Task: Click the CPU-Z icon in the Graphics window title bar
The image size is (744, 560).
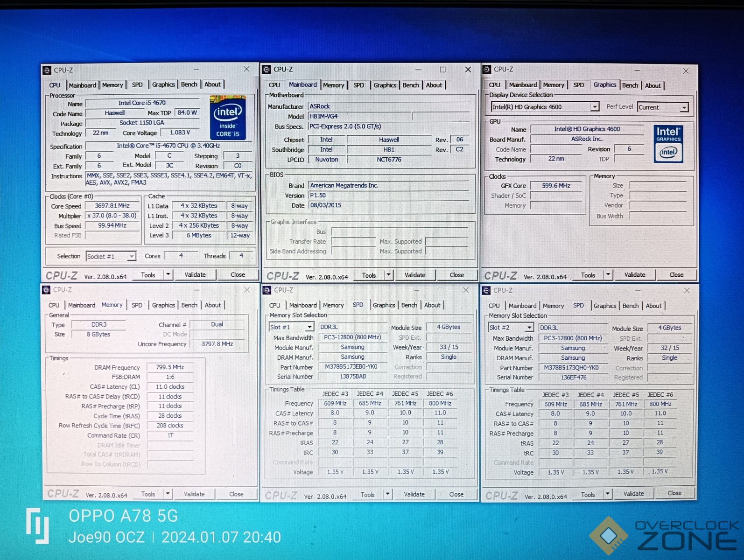Action: (x=487, y=70)
